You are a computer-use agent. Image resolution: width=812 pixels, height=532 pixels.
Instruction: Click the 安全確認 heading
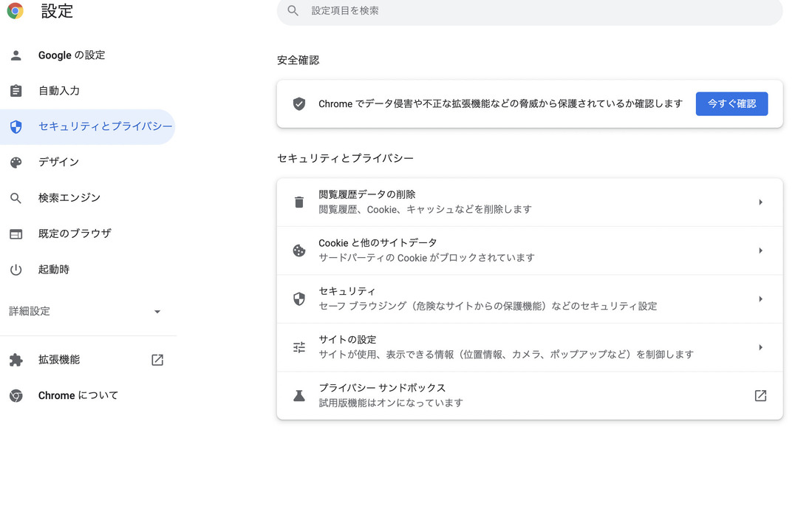click(x=298, y=60)
